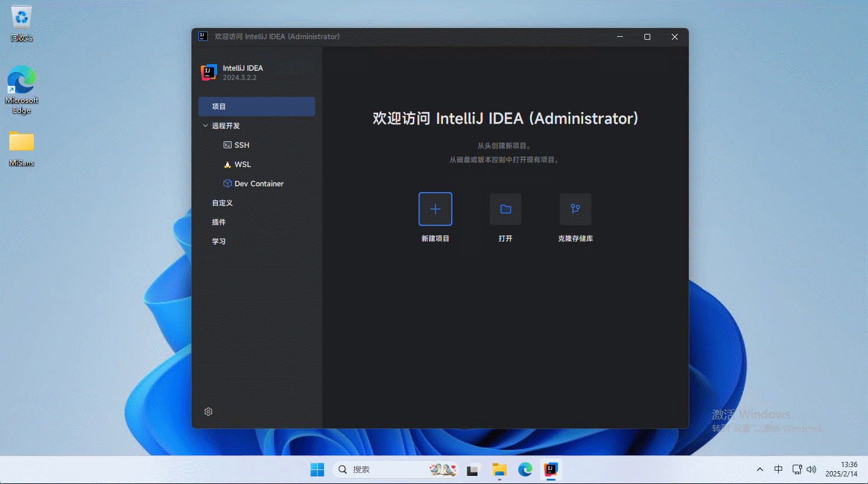This screenshot has width=868, height=484.
Task: Open Dev Container option
Action: [x=259, y=183]
